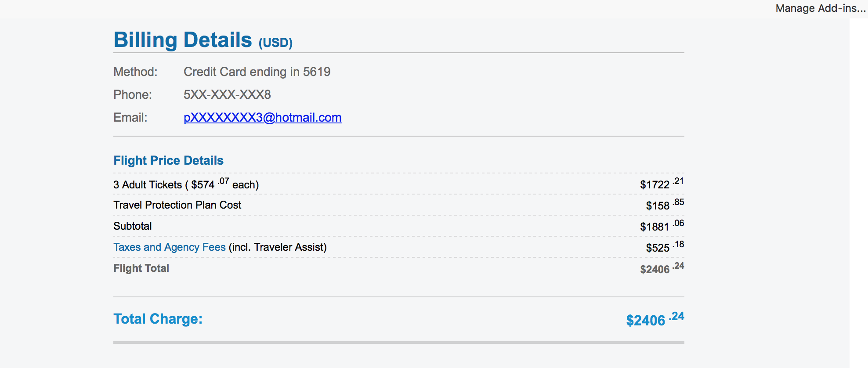The height and width of the screenshot is (368, 868).
Task: Open the Taxes and Agency Fees link
Action: pyautogui.click(x=169, y=247)
